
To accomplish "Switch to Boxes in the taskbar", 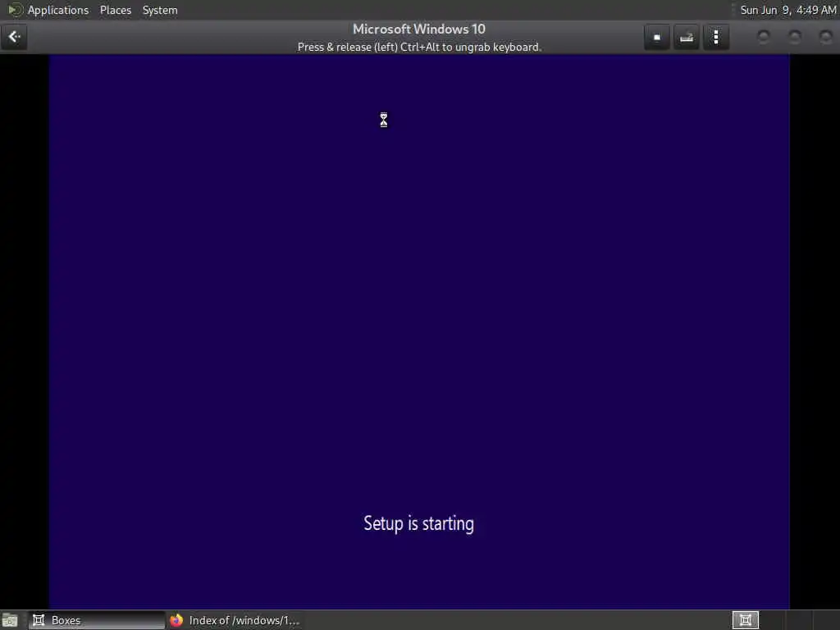I will click(97, 620).
